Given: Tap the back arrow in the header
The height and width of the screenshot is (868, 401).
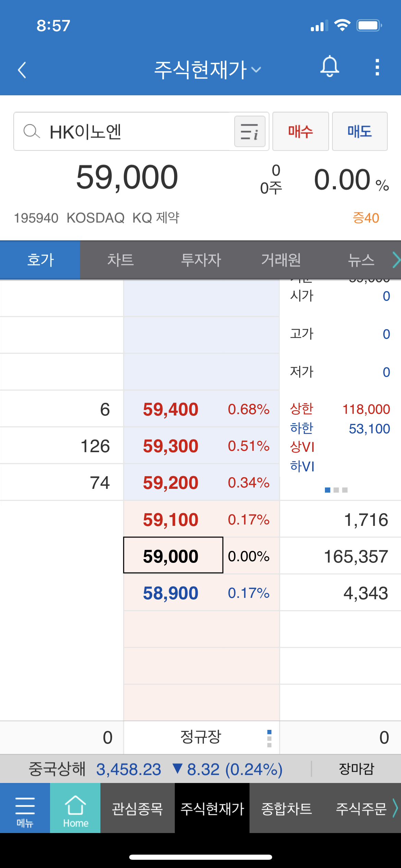Looking at the screenshot, I should click(22, 70).
